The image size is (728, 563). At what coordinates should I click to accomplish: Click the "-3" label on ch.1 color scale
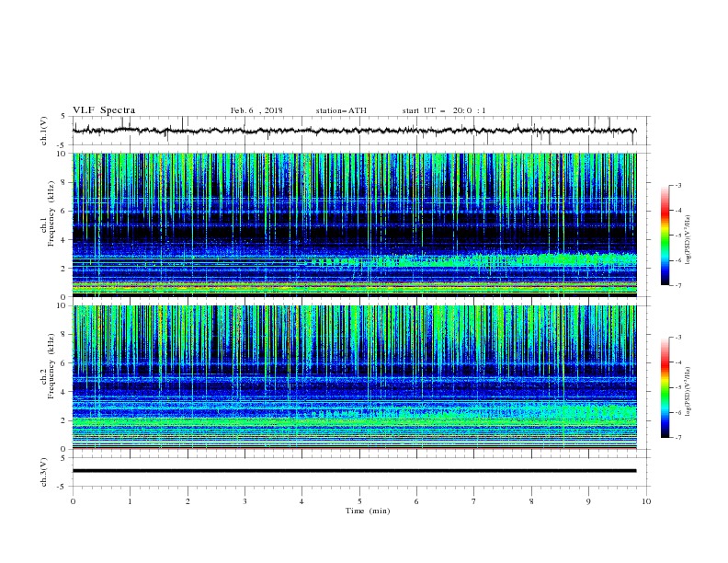tap(677, 185)
